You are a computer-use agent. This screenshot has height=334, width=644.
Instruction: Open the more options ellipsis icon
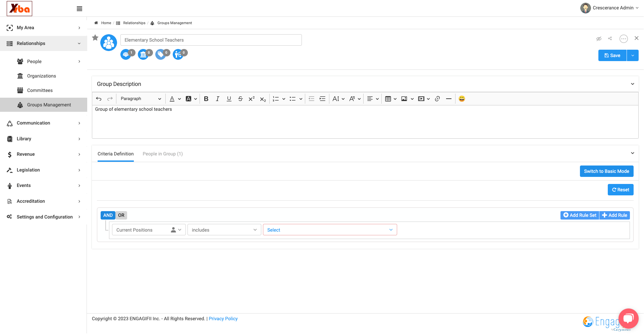point(624,39)
